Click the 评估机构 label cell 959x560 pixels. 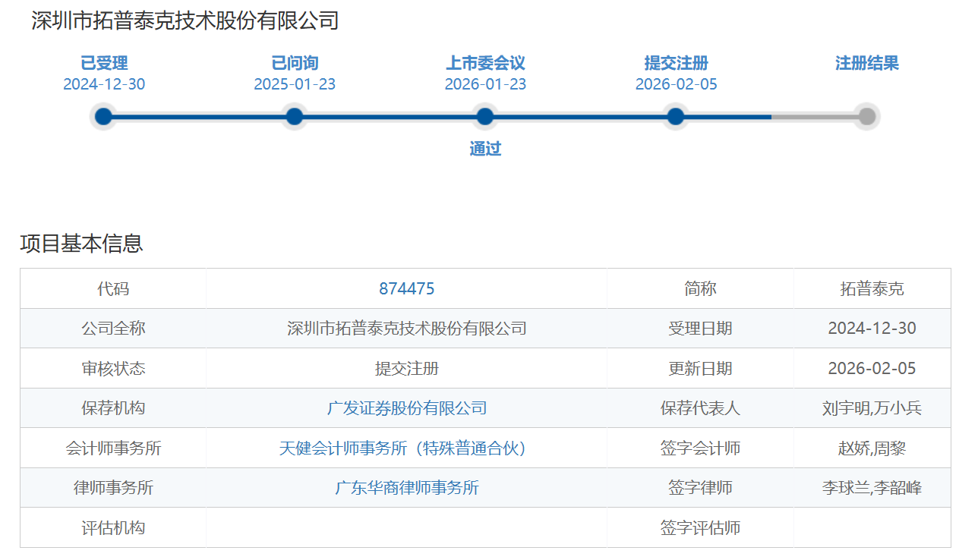pyautogui.click(x=113, y=527)
